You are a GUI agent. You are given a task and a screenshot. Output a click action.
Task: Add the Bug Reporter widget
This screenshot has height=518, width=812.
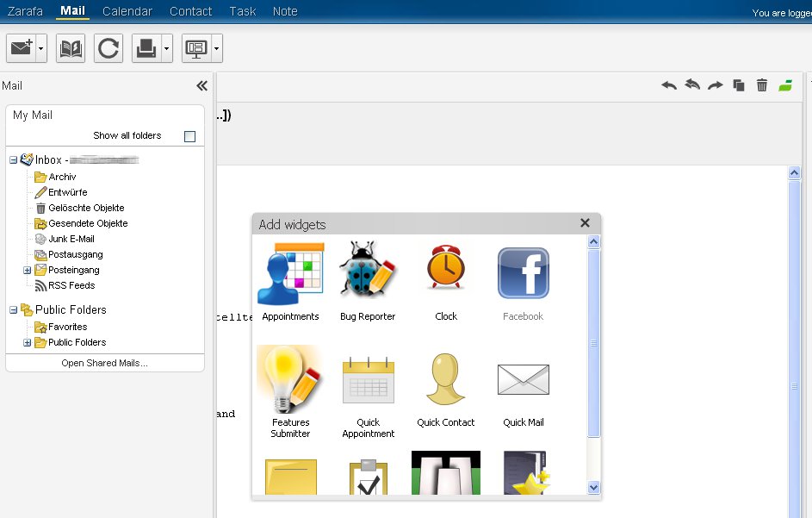click(368, 282)
